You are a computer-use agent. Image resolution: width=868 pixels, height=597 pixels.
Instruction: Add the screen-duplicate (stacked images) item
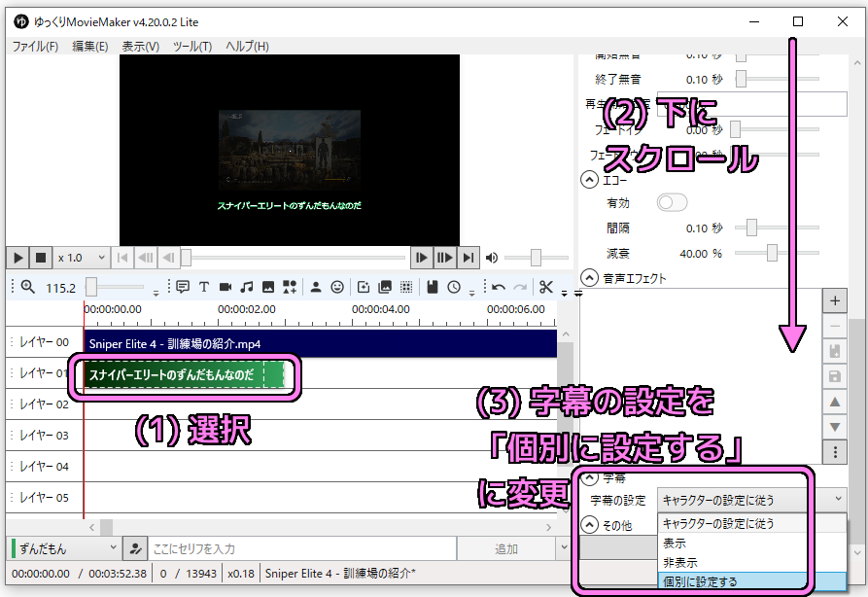385,287
